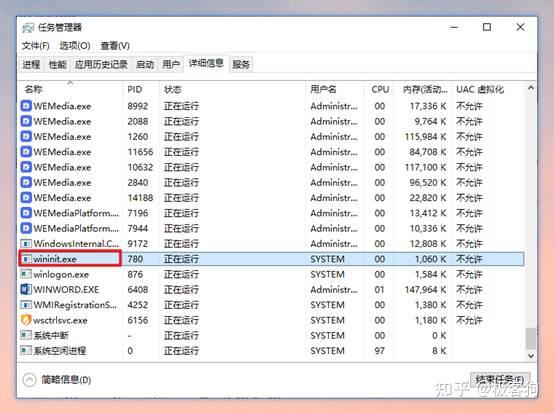Click the CPU value 97
The height and width of the screenshot is (413, 554).
click(379, 351)
